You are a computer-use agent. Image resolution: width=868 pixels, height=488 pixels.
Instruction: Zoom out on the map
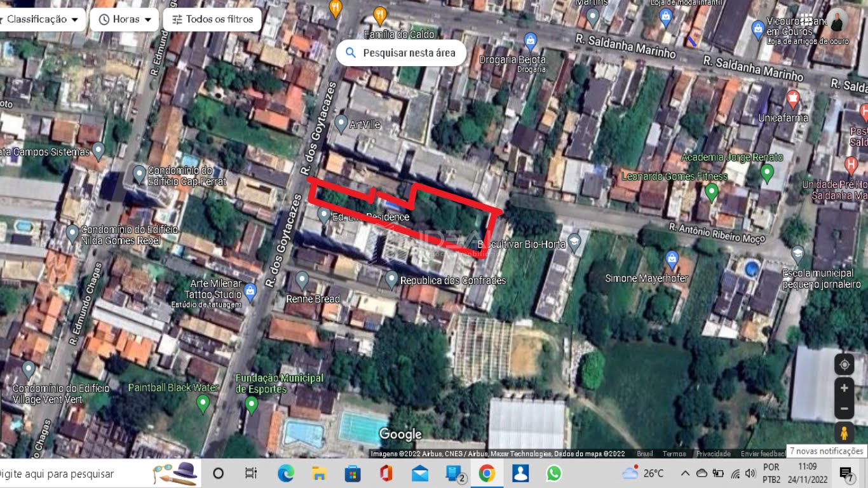pyautogui.click(x=844, y=409)
